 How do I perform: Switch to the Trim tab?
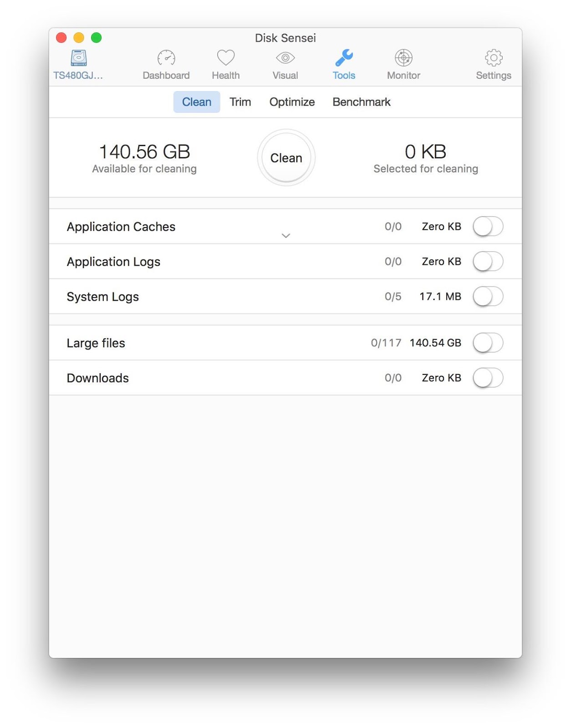[240, 102]
